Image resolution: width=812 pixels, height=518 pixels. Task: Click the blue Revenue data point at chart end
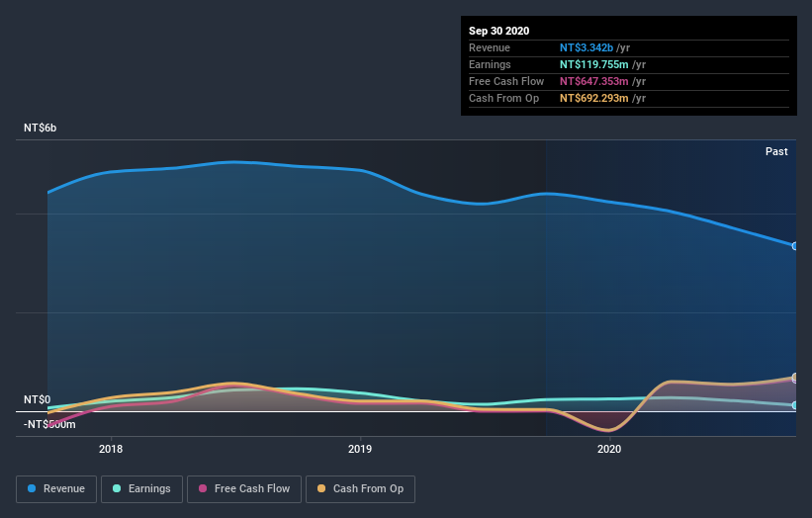[795, 246]
